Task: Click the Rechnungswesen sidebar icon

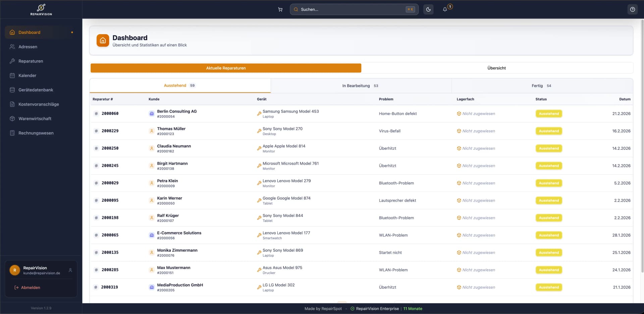Action: (12, 133)
